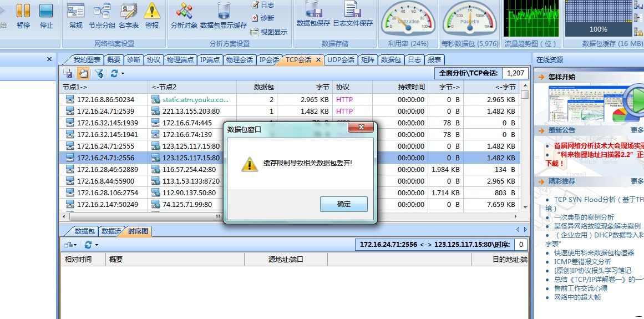
Task: Switch to lower 数据流 tab
Action: pyautogui.click(x=111, y=231)
